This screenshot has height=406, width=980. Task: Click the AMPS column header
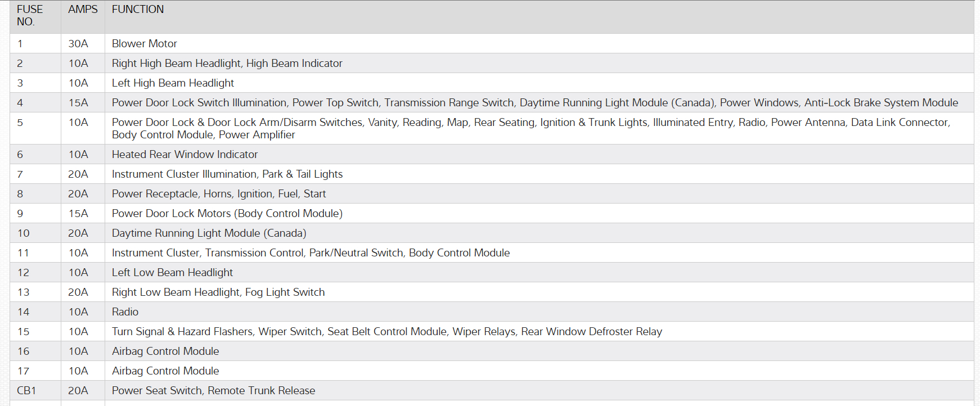click(83, 10)
